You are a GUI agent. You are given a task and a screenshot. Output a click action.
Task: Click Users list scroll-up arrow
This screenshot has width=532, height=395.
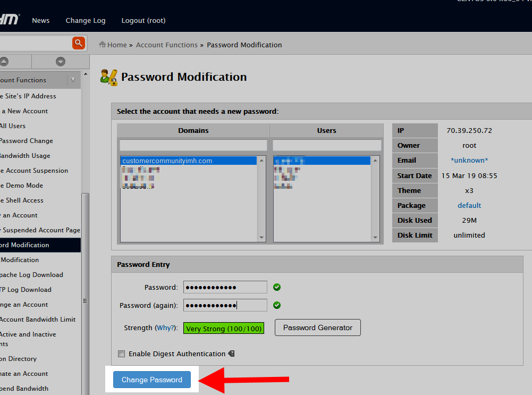[x=375, y=161]
